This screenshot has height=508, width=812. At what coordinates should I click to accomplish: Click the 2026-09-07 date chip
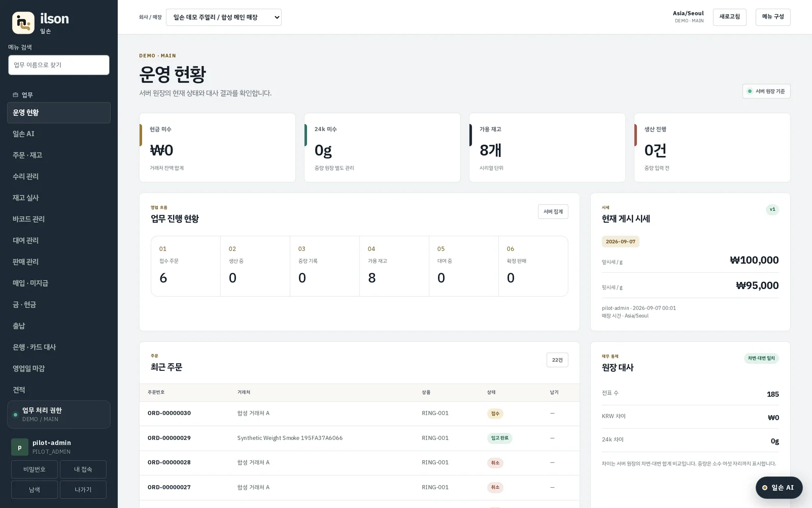pyautogui.click(x=621, y=242)
